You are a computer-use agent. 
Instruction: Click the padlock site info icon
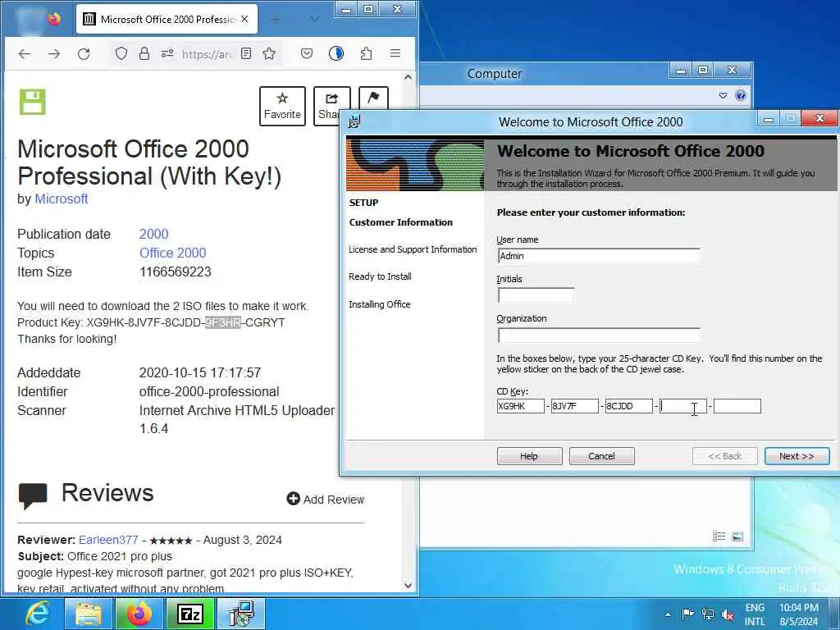[144, 53]
